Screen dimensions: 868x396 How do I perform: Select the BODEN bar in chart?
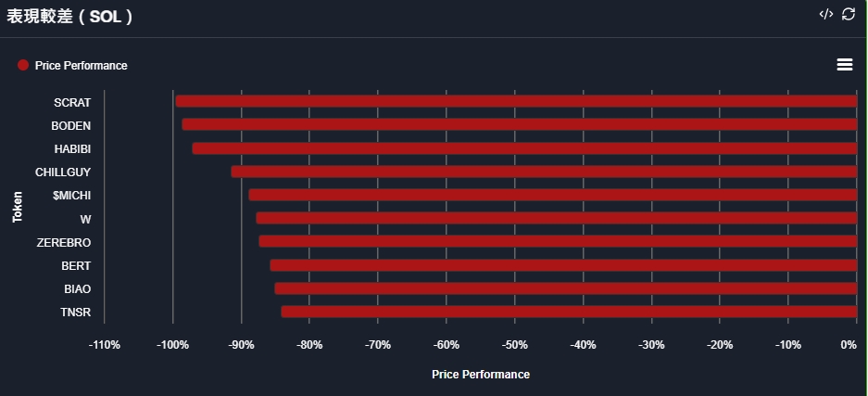click(519, 124)
